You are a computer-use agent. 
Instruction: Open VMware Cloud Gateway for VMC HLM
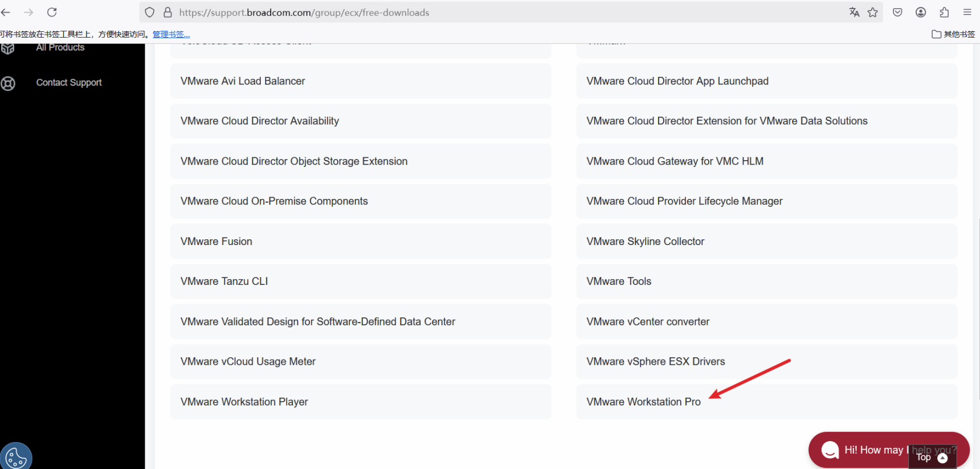[x=767, y=161]
